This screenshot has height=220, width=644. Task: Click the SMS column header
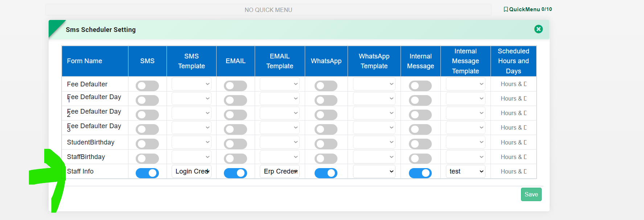coord(147,61)
